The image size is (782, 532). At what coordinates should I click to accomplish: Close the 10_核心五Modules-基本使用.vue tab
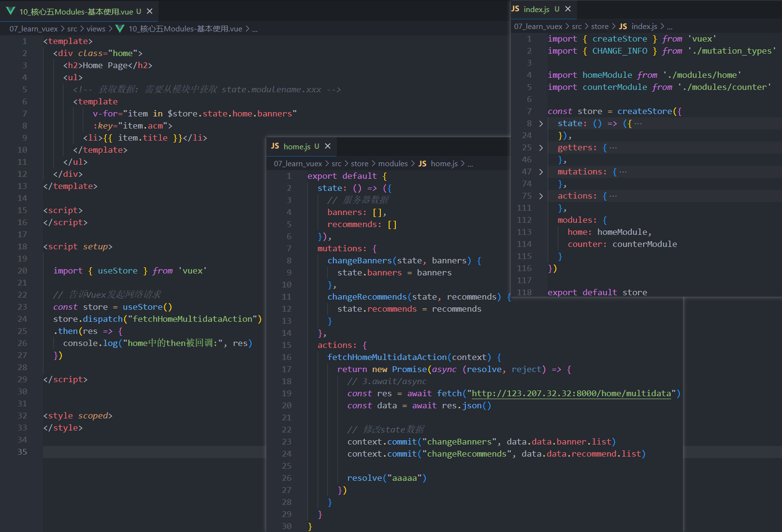click(x=150, y=11)
